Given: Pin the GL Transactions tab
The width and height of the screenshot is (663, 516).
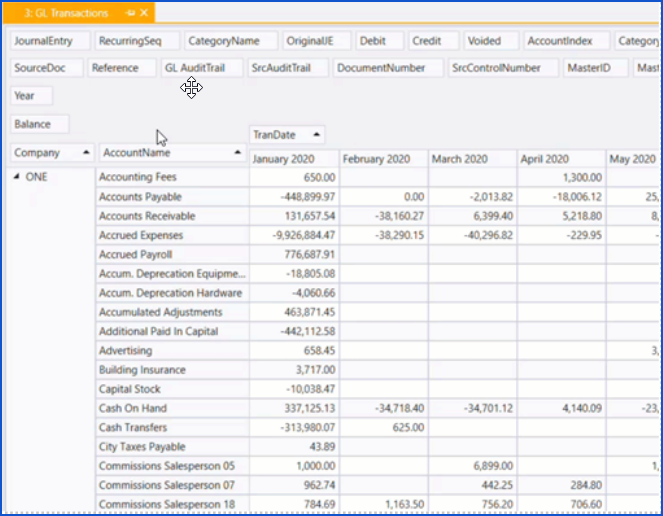Looking at the screenshot, I should 130,13.
